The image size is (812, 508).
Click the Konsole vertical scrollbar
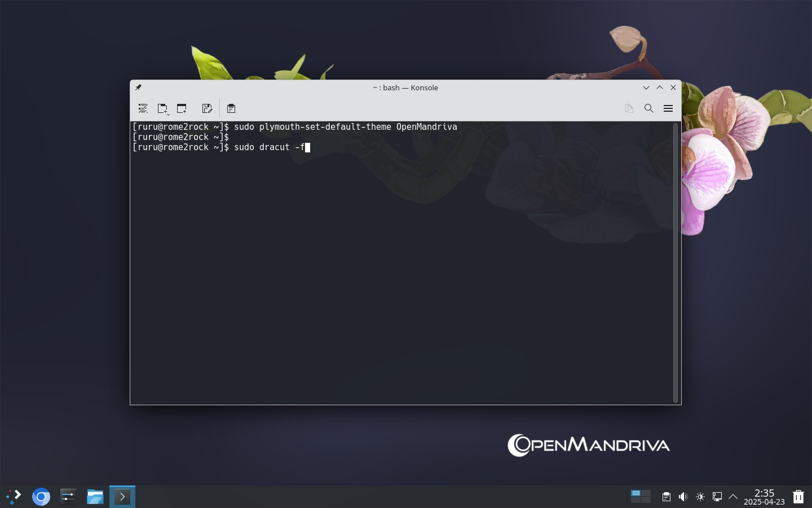coord(676,263)
